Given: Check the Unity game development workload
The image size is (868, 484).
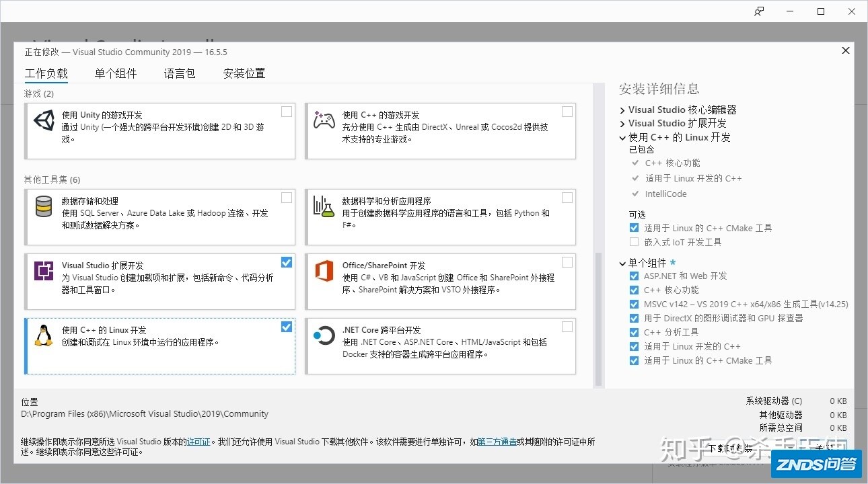Looking at the screenshot, I should [x=287, y=112].
